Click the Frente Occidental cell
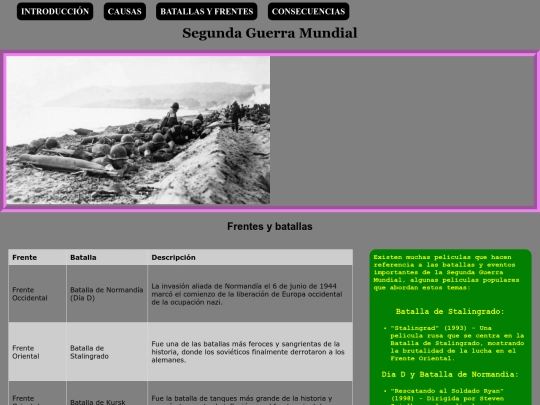The image size is (540, 405). 37,294
